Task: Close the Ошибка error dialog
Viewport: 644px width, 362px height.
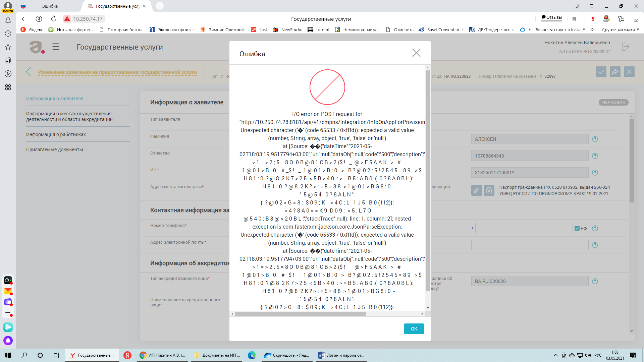Action: [x=416, y=53]
